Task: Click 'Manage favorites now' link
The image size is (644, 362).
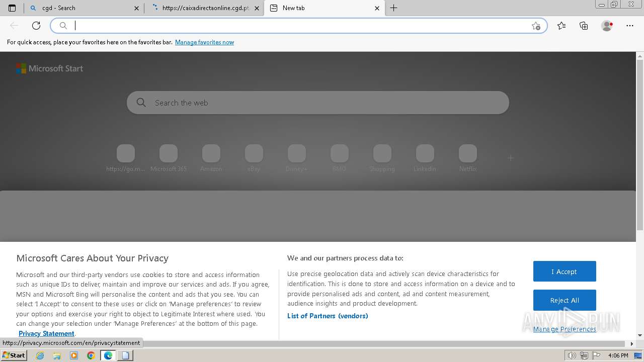Action: coord(204,42)
